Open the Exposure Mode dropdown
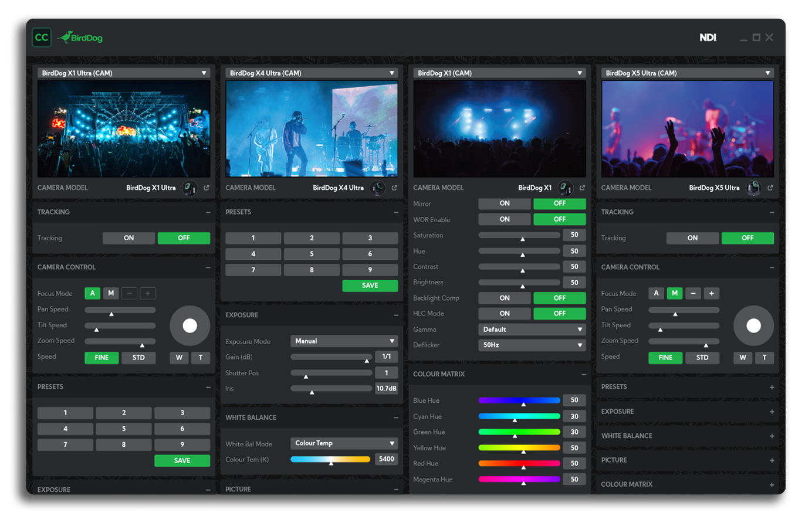The image size is (812, 516). coord(344,341)
